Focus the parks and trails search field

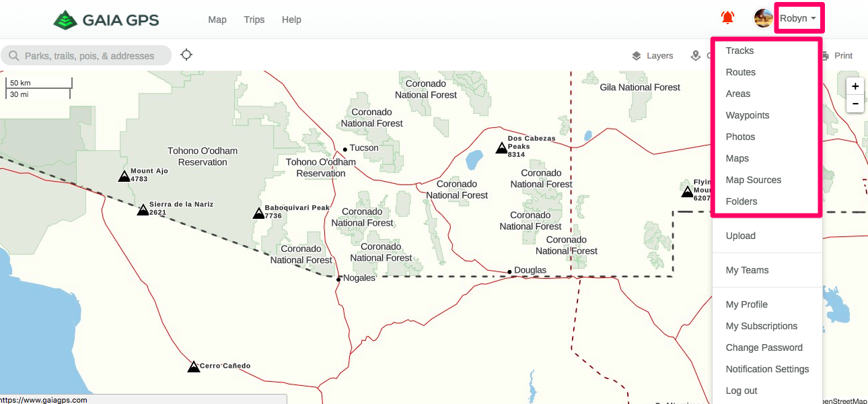pyautogui.click(x=86, y=56)
